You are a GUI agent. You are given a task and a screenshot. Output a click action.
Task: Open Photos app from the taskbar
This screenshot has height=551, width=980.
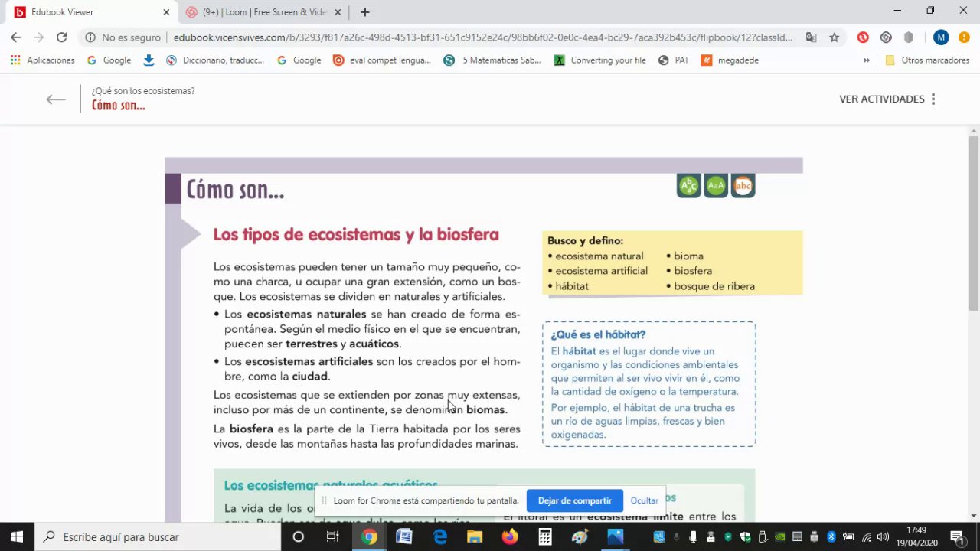616,536
